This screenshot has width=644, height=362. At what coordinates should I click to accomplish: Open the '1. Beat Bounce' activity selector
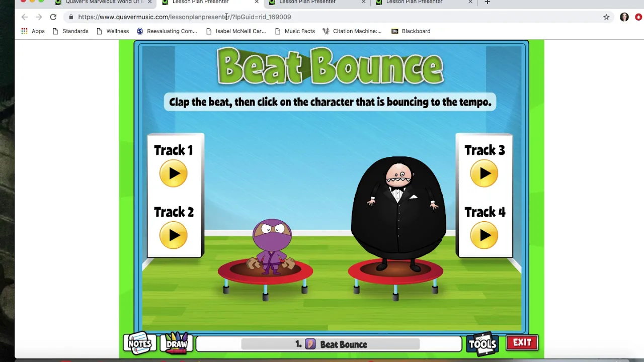[330, 344]
